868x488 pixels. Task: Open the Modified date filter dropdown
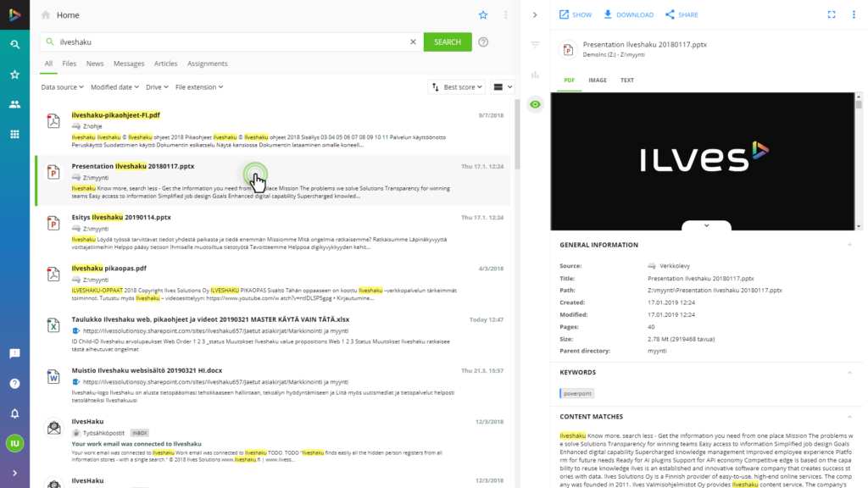coord(114,87)
